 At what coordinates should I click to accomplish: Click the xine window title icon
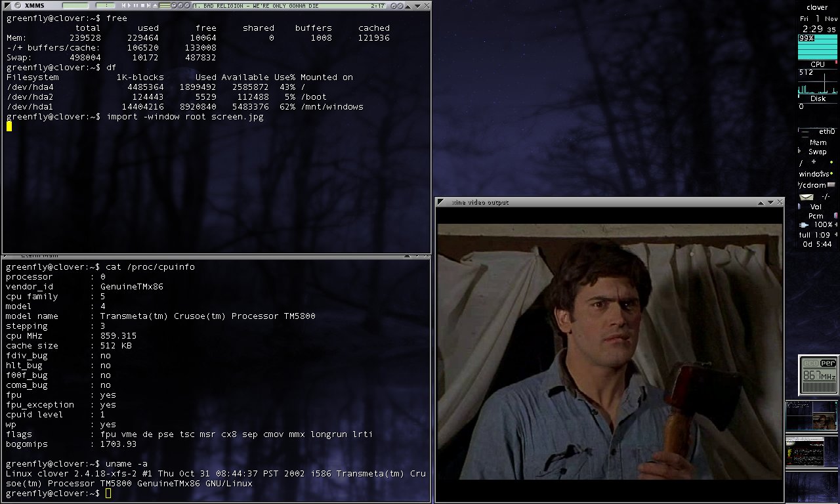(441, 202)
